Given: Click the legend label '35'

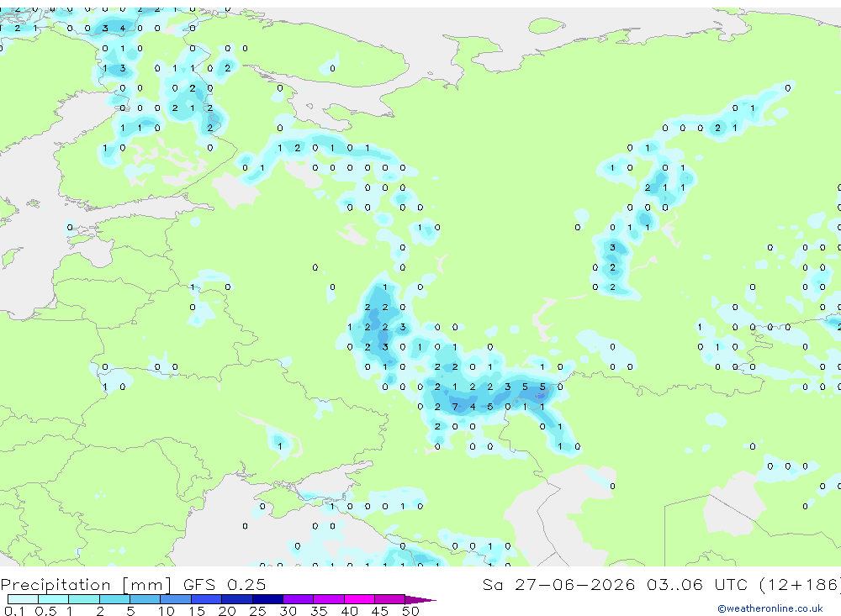Looking at the screenshot, I should [x=319, y=611].
